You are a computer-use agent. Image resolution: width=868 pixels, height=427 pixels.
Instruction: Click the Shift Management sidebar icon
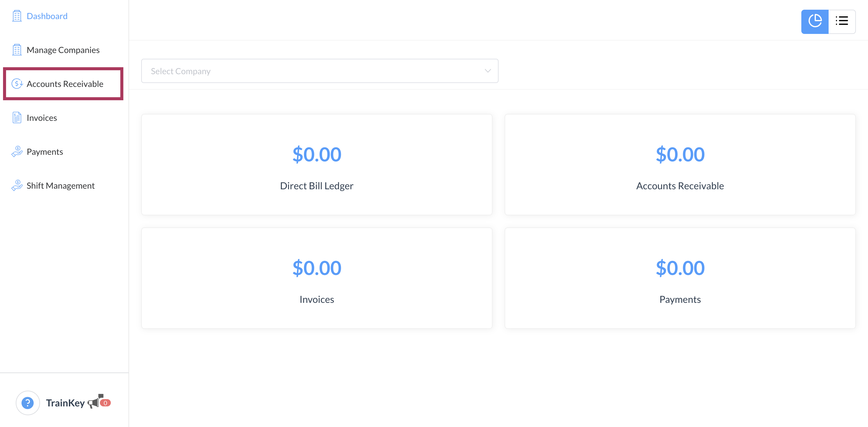tap(17, 186)
